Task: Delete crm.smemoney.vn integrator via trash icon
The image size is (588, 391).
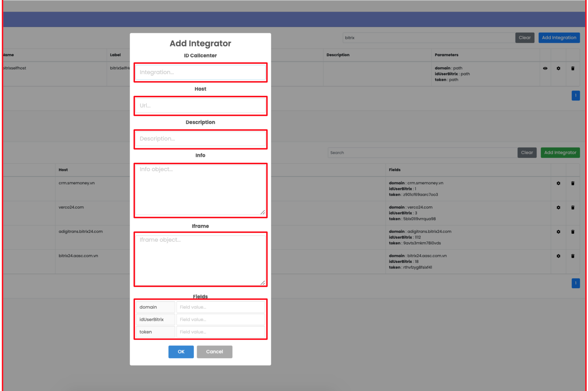Action: [x=573, y=183]
